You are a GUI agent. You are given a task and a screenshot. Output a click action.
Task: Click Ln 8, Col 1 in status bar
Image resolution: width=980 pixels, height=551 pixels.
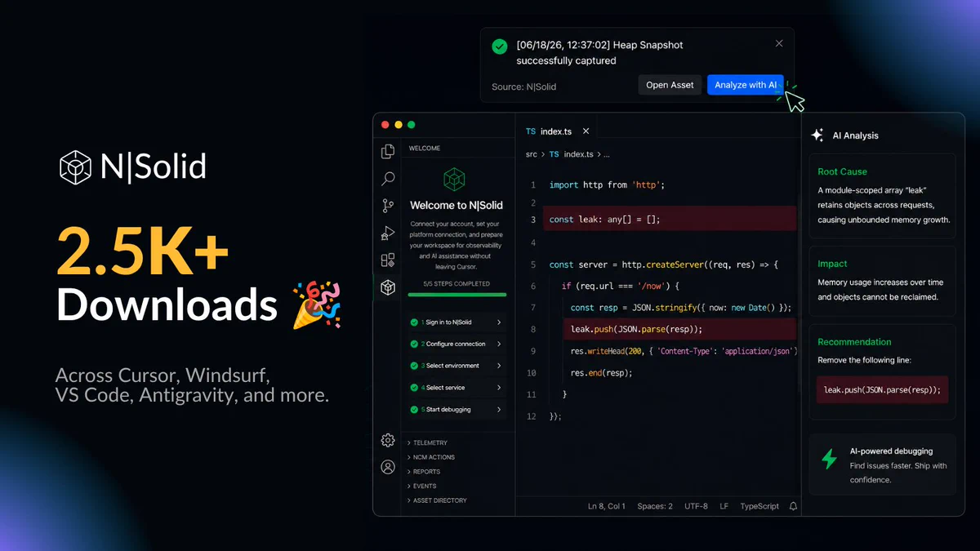(607, 506)
